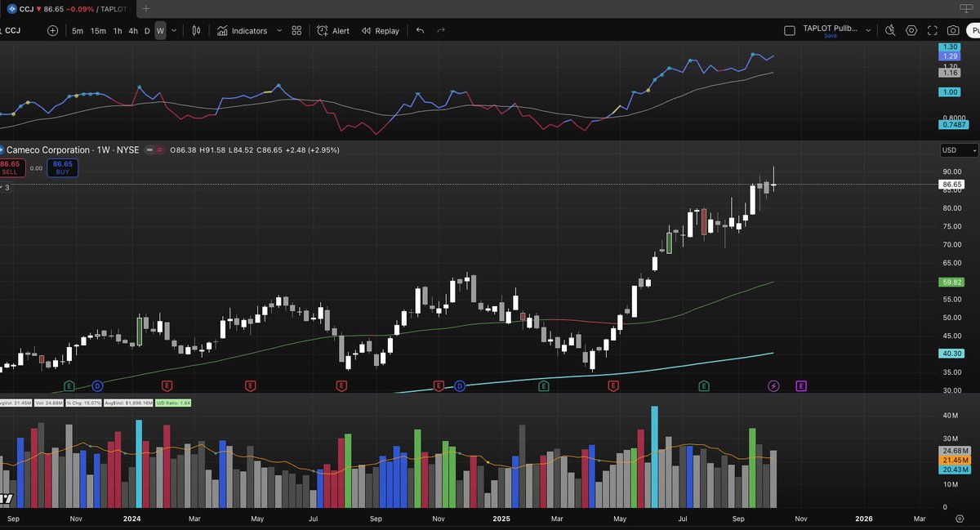
Task: Take a chart snapshot with the camera icon
Action: (953, 30)
